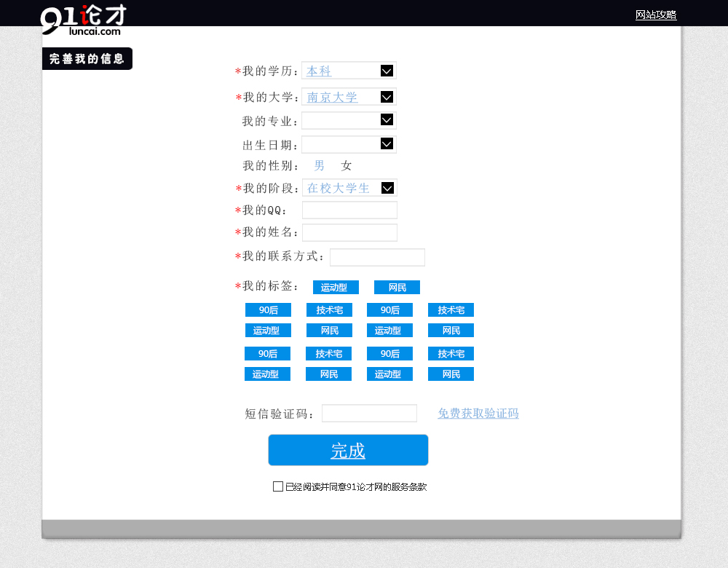Image resolution: width=728 pixels, height=568 pixels.
Task: Expand the 我的学历 dropdown showing 本科
Action: coord(387,71)
